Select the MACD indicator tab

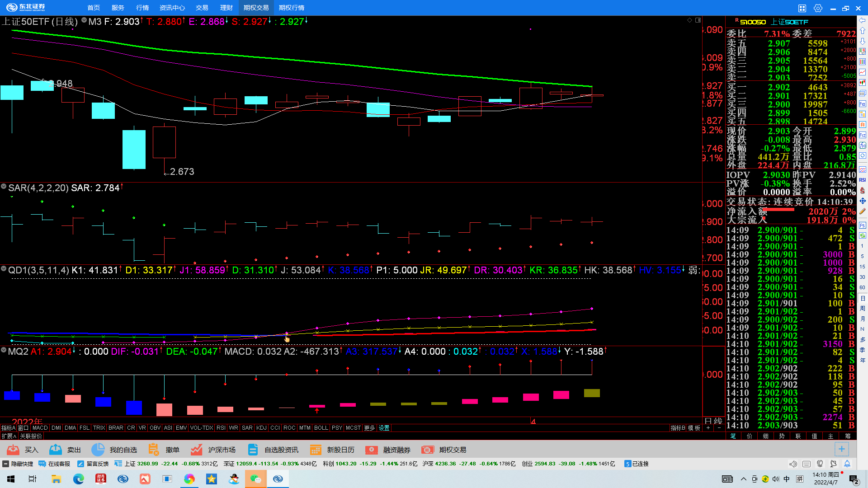pyautogui.click(x=40, y=428)
